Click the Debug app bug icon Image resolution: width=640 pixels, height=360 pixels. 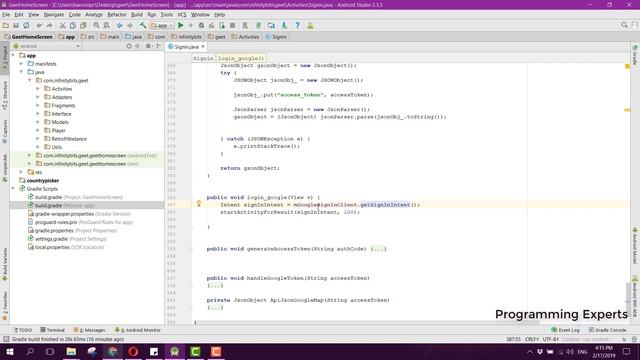point(201,25)
